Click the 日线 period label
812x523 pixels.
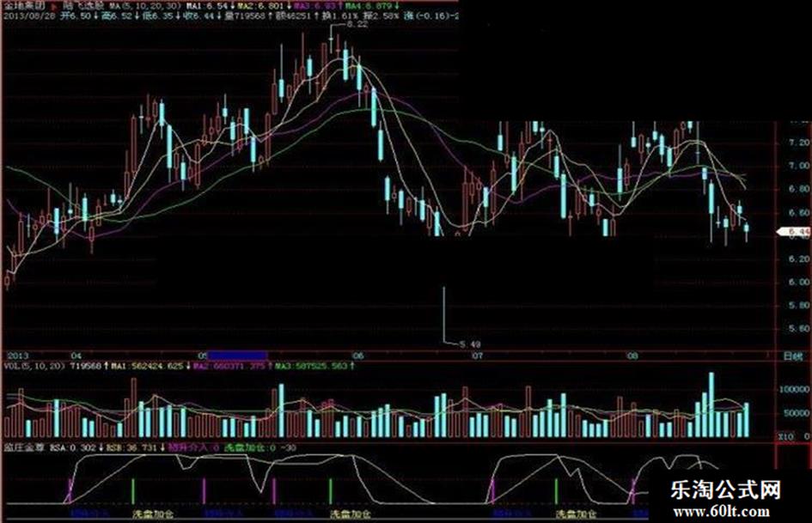coord(793,356)
